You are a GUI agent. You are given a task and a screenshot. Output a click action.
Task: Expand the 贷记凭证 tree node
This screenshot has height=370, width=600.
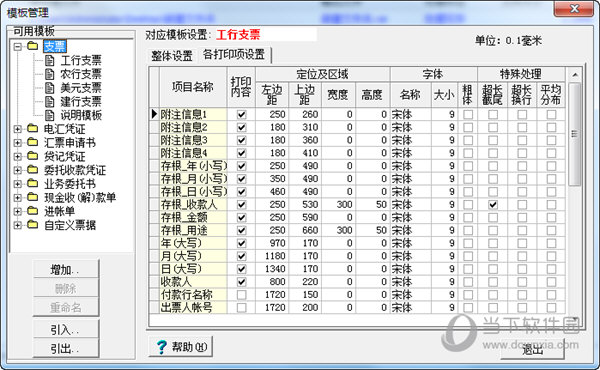pos(18,156)
